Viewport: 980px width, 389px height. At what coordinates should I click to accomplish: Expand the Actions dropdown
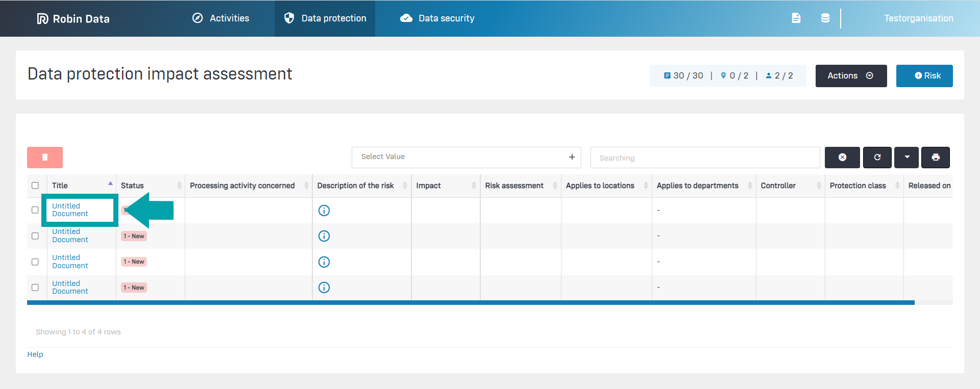pos(850,76)
